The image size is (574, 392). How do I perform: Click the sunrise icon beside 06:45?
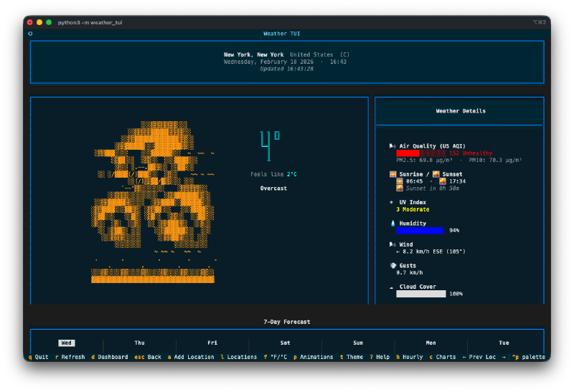[x=400, y=181]
